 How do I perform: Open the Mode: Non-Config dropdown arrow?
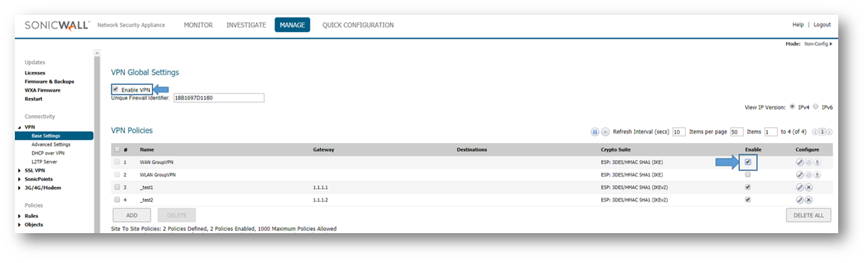pos(831,44)
